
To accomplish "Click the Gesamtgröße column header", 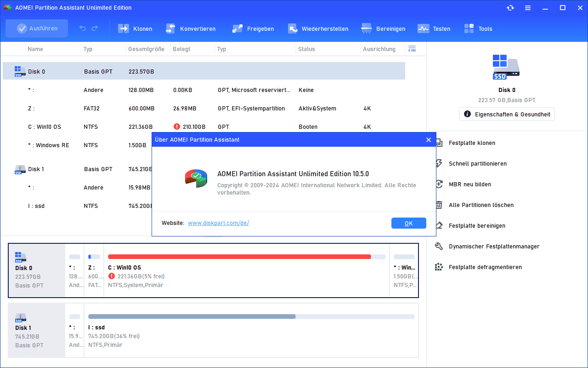I will coord(146,49).
